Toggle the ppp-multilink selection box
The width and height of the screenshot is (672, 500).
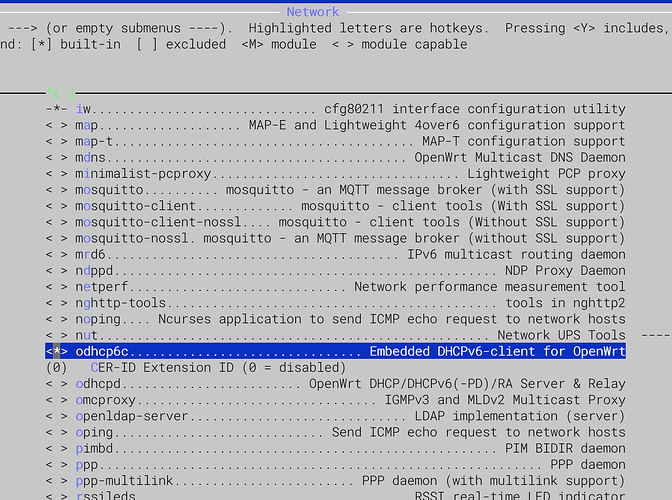(x=57, y=481)
